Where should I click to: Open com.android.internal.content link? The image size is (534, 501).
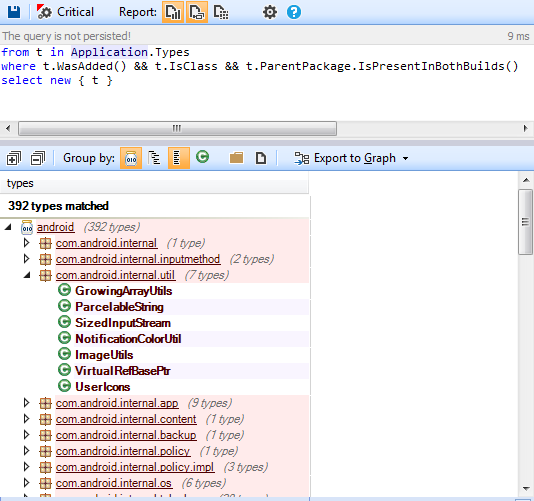126,419
